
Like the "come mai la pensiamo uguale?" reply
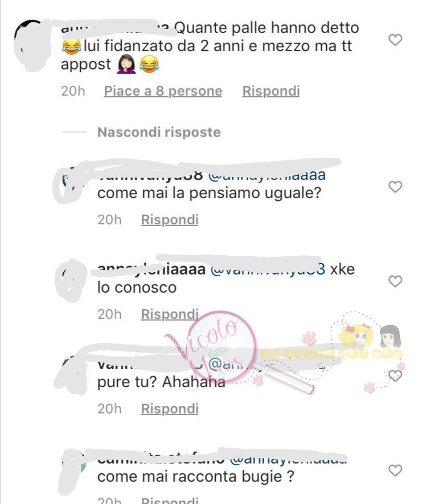pos(395,186)
